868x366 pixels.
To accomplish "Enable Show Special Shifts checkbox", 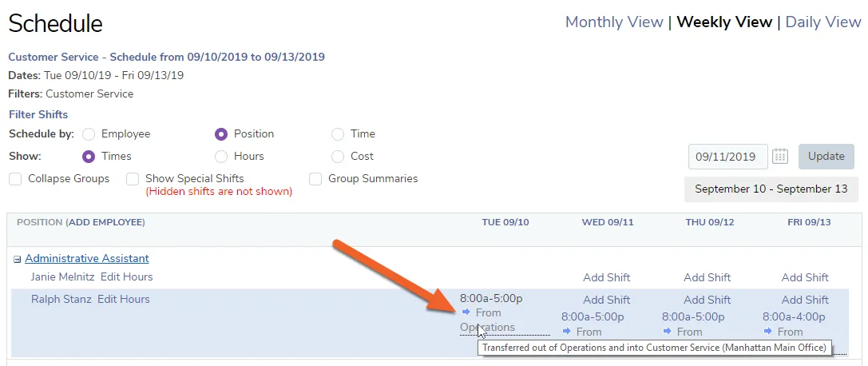I will coord(133,179).
